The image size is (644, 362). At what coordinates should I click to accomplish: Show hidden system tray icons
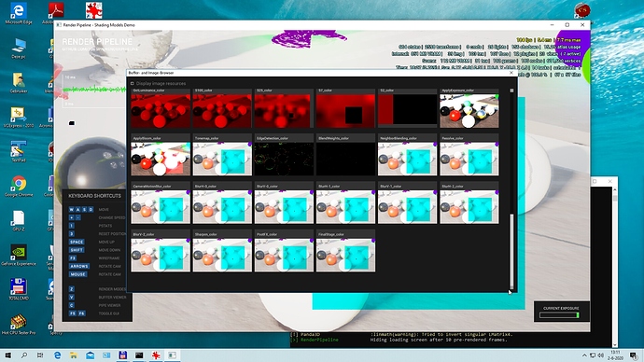coord(584,355)
